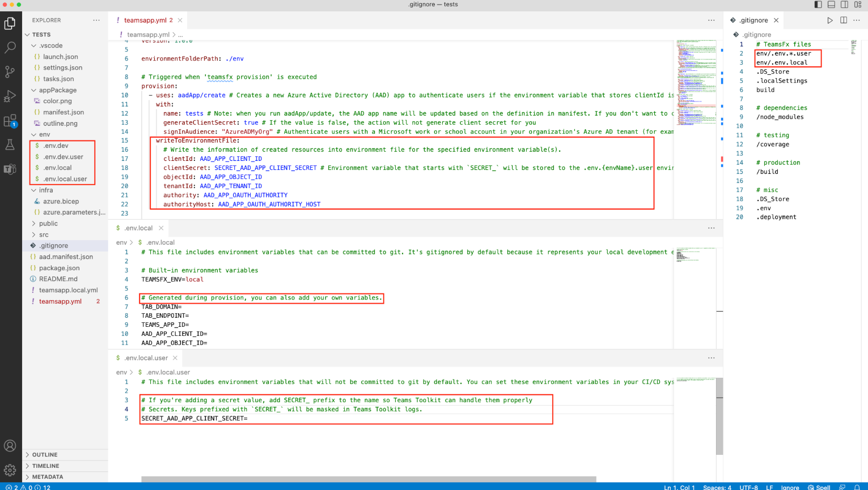Open the Extensions view
The height and width of the screenshot is (490, 868).
coord(10,121)
